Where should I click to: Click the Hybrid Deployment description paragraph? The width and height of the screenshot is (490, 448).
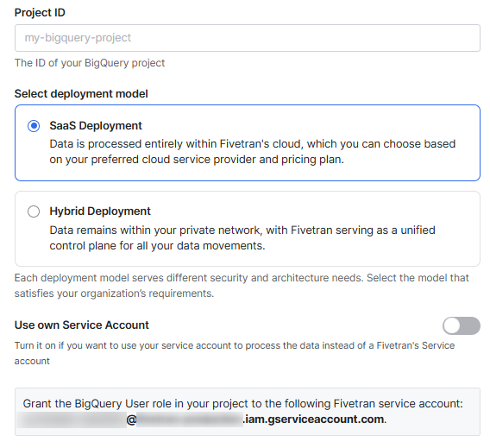click(x=242, y=238)
